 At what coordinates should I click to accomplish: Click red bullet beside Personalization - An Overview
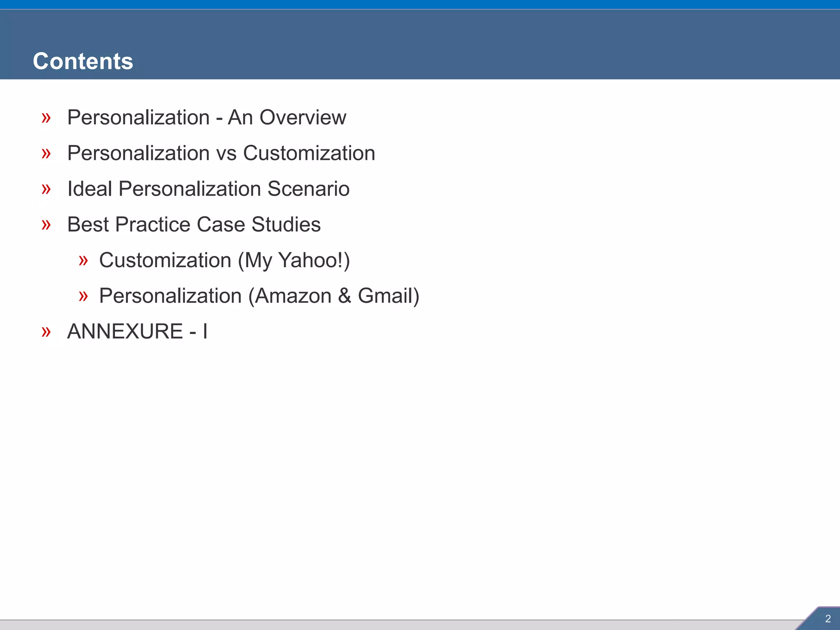click(x=46, y=118)
